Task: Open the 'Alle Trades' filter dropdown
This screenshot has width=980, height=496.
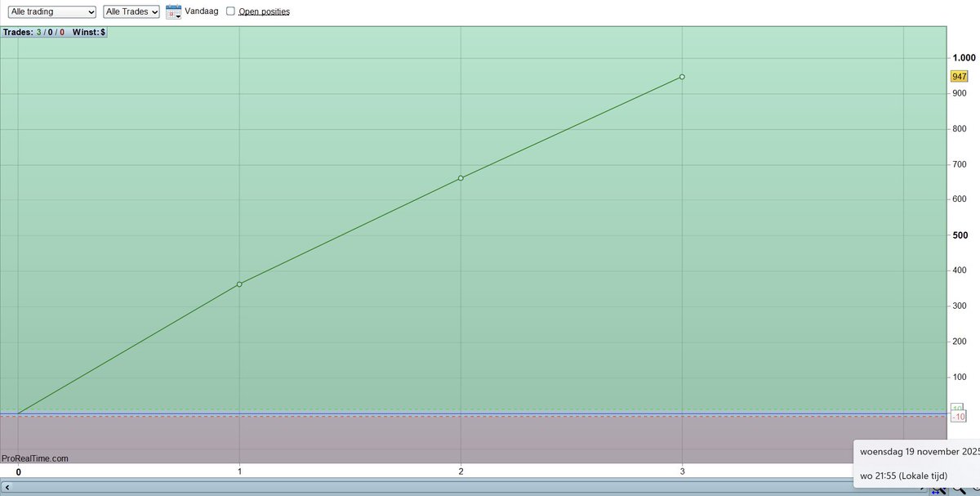Action: (131, 12)
